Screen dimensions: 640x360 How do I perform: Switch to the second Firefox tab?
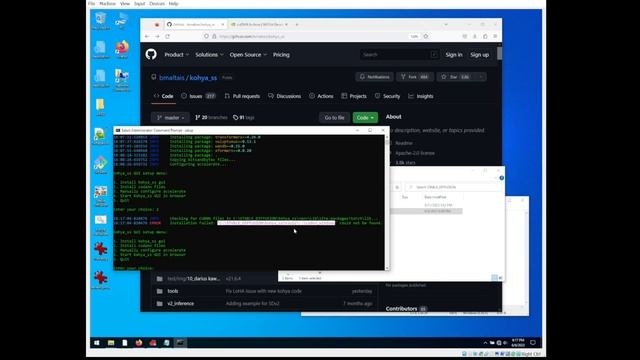[x=260, y=24]
